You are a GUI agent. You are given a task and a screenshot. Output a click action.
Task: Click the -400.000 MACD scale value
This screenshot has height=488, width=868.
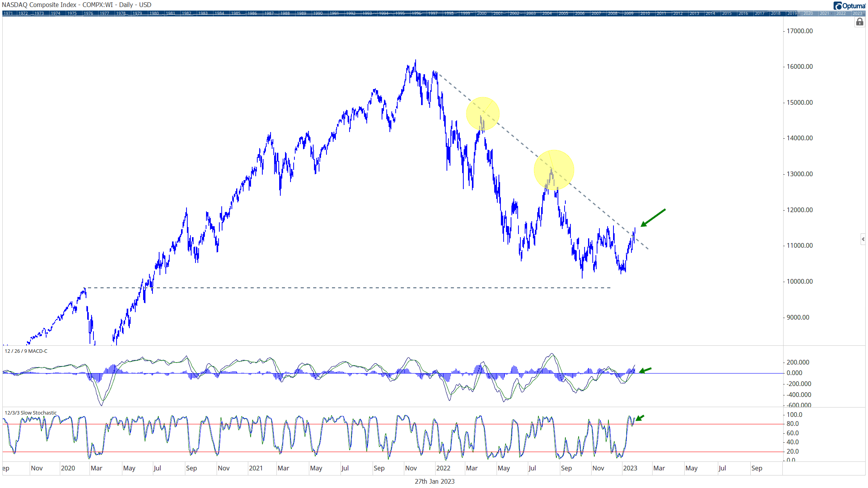[799, 395]
